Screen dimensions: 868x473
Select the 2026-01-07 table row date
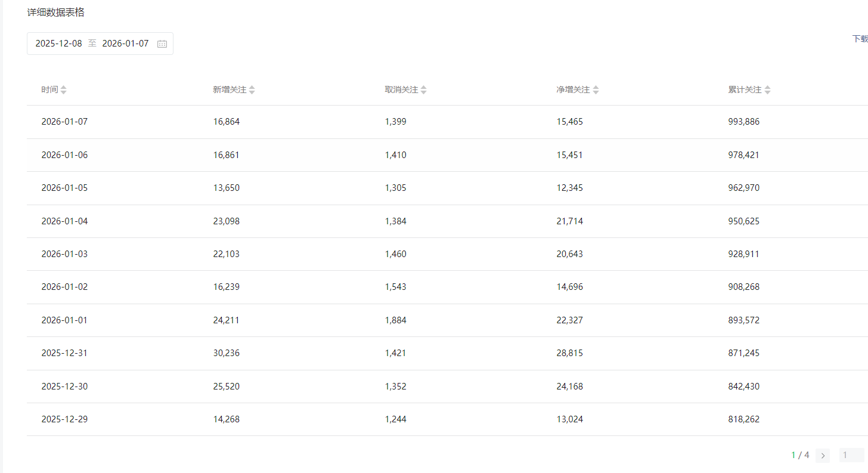[x=64, y=122]
